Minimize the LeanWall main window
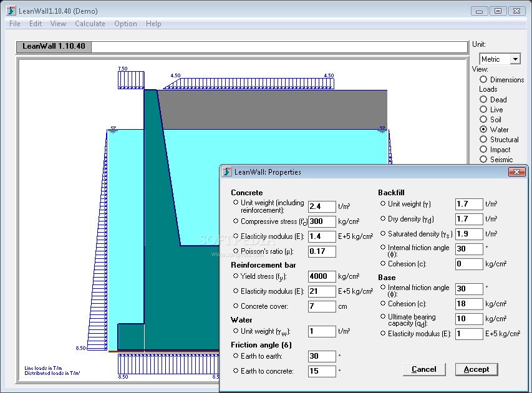Image resolution: width=532 pixels, height=393 pixels. coord(480,11)
